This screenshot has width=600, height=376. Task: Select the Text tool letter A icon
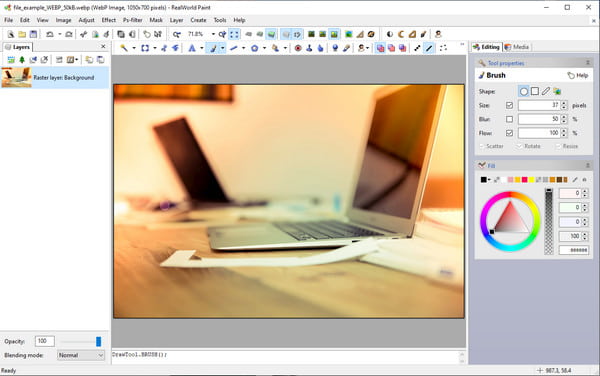coord(192,48)
